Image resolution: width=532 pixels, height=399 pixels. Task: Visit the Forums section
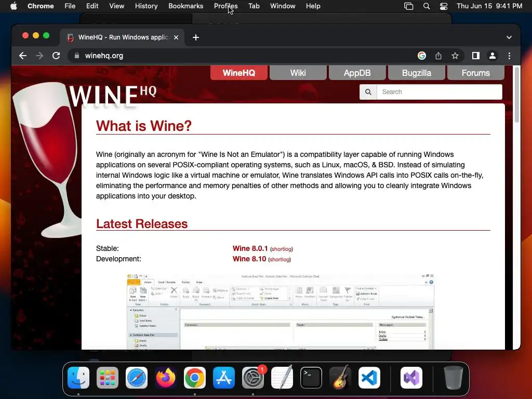(476, 73)
